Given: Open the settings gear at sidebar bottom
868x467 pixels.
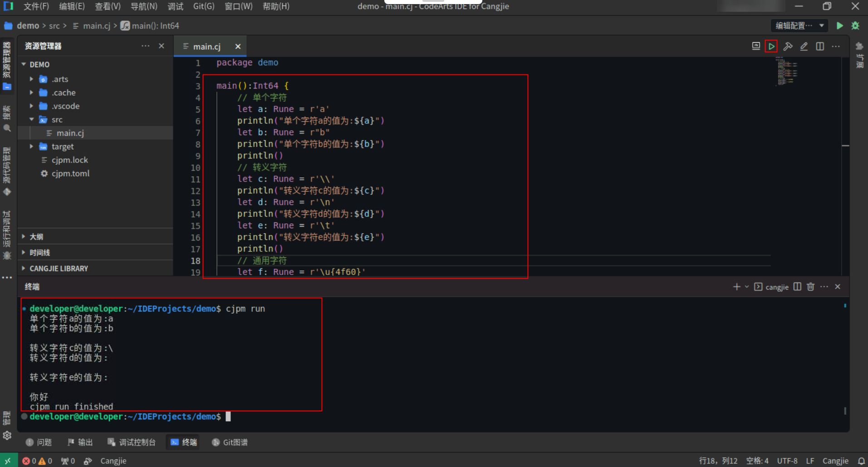Looking at the screenshot, I should 7,436.
